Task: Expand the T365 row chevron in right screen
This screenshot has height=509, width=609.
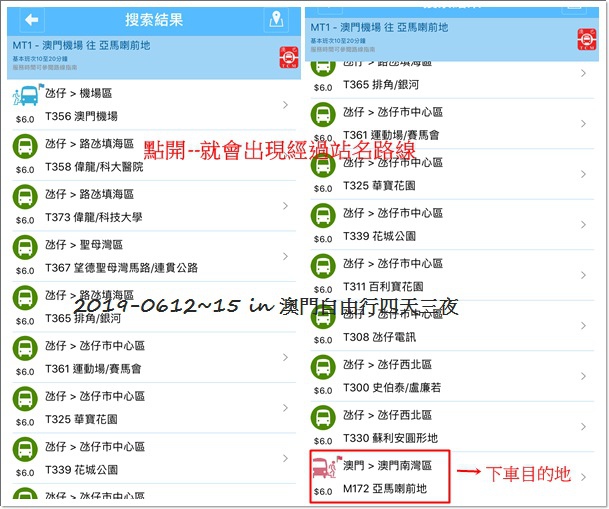Action: click(583, 73)
